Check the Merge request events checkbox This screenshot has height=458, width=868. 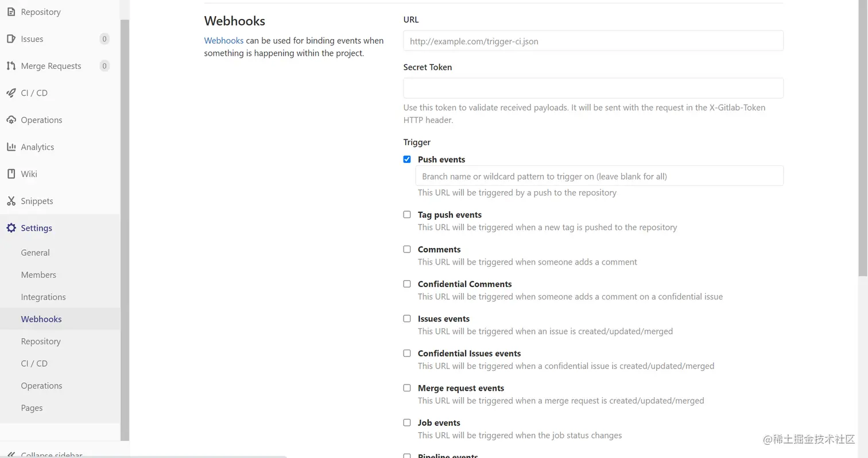tap(407, 388)
